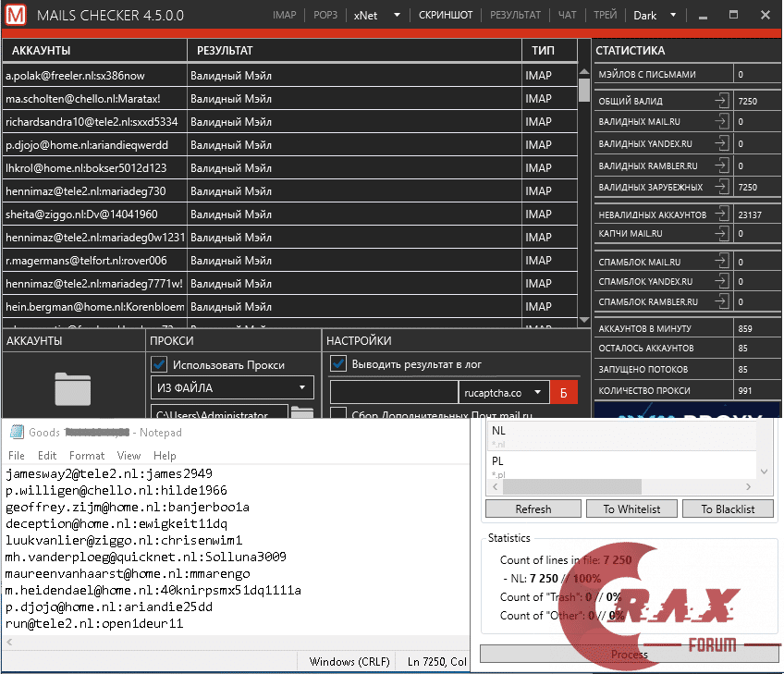This screenshot has width=784, height=674.
Task: Click Notepad horizontal scroll left arrow
Action: [x=9, y=642]
